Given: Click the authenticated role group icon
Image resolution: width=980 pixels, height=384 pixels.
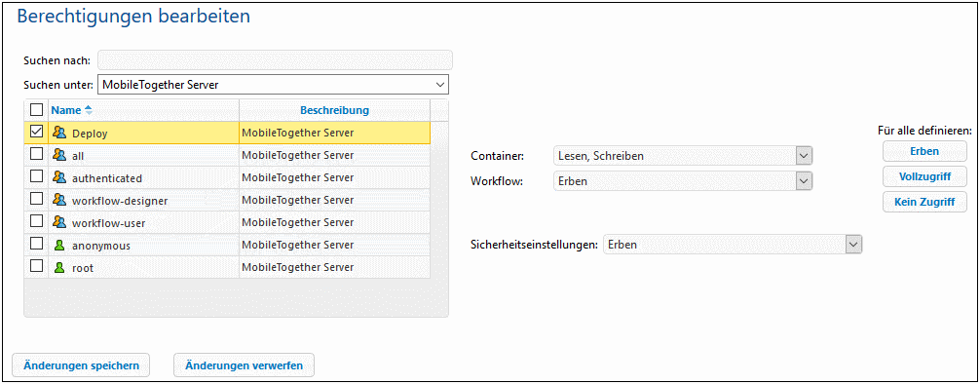Looking at the screenshot, I should click(59, 177).
